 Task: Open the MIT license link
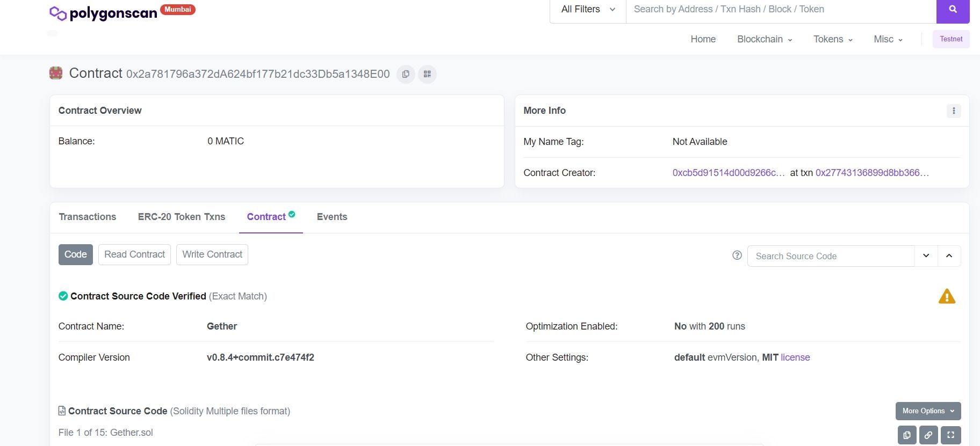click(795, 357)
